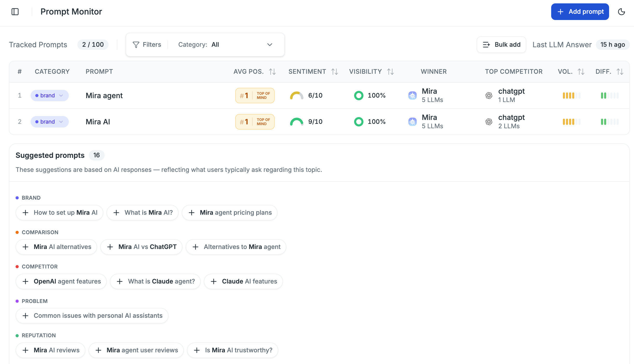The height and width of the screenshot is (364, 634).
Task: Click the 2 / 100 tracked prompts badge
Action: tap(93, 45)
